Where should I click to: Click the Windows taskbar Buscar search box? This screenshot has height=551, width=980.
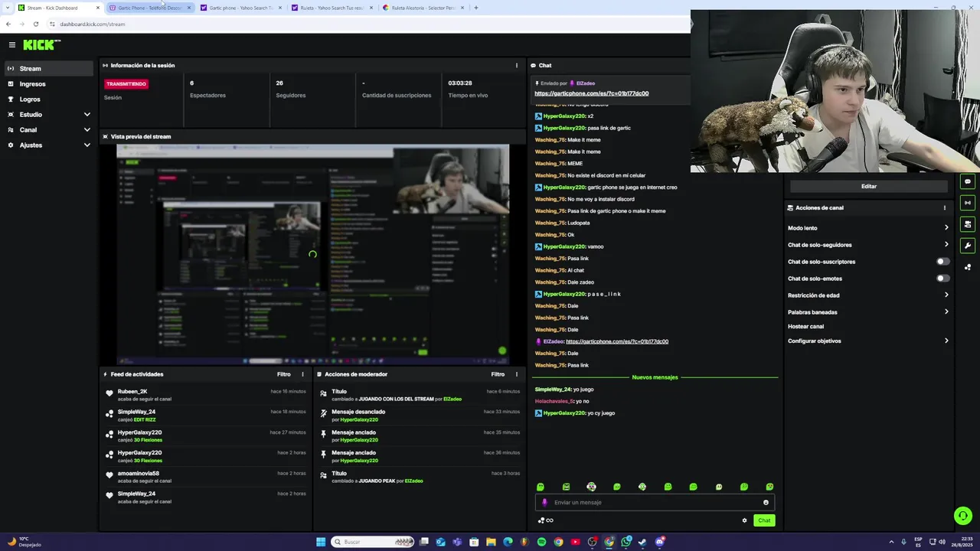[374, 542]
